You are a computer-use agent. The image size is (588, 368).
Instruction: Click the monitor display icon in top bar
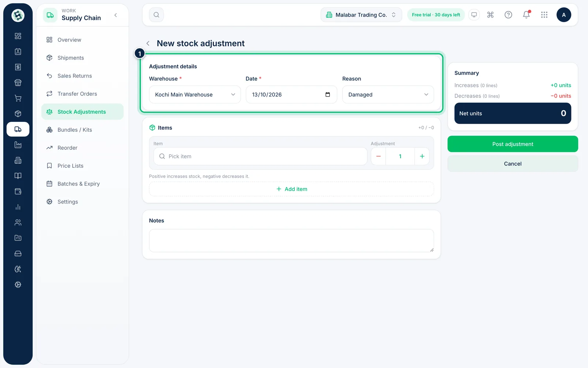[x=474, y=15]
